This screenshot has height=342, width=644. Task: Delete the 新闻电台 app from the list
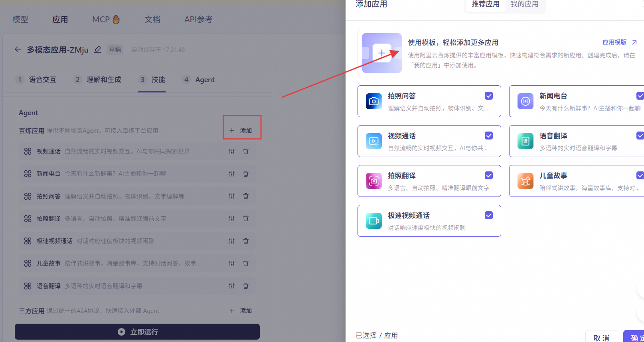[x=246, y=174]
